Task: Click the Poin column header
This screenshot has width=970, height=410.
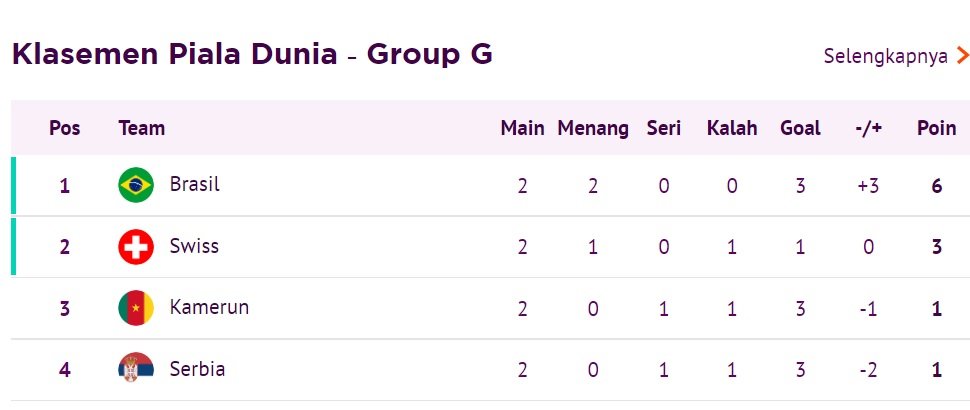Action: [937, 128]
